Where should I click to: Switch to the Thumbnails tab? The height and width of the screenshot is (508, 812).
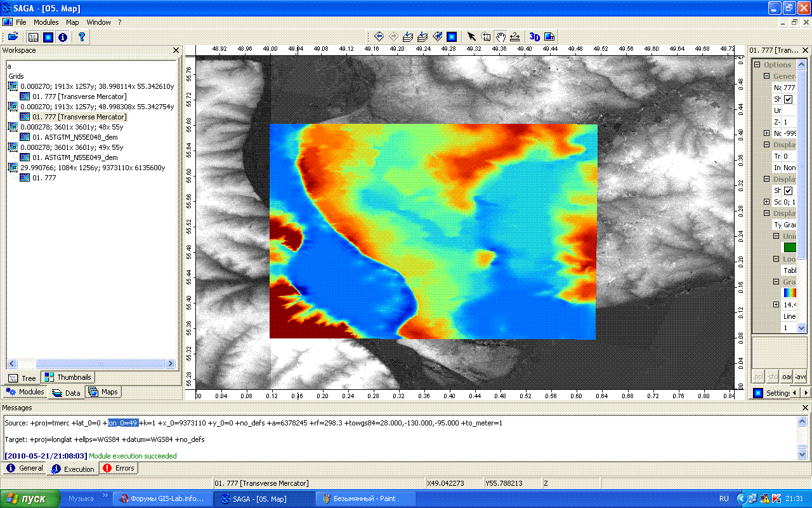pyautogui.click(x=68, y=377)
